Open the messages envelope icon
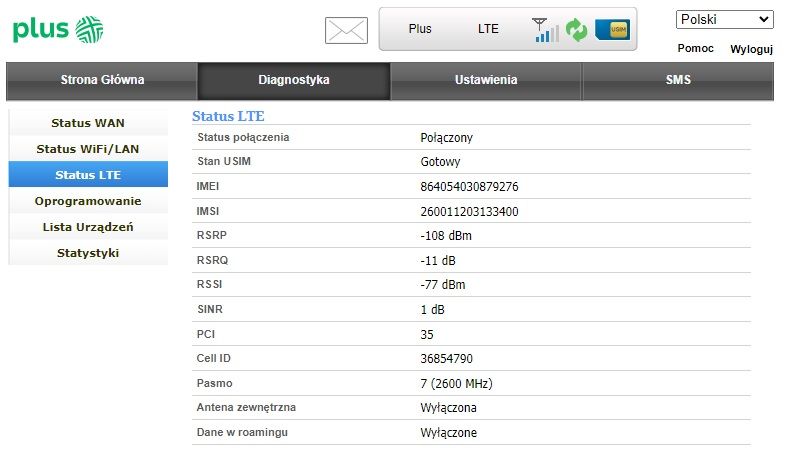Image resolution: width=785 pixels, height=472 pixels. 346,30
